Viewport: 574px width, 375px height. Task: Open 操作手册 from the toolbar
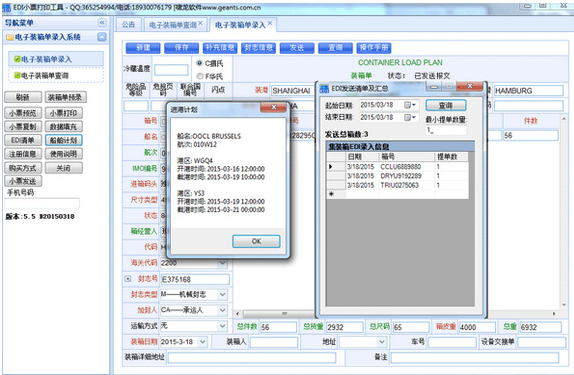click(x=374, y=48)
